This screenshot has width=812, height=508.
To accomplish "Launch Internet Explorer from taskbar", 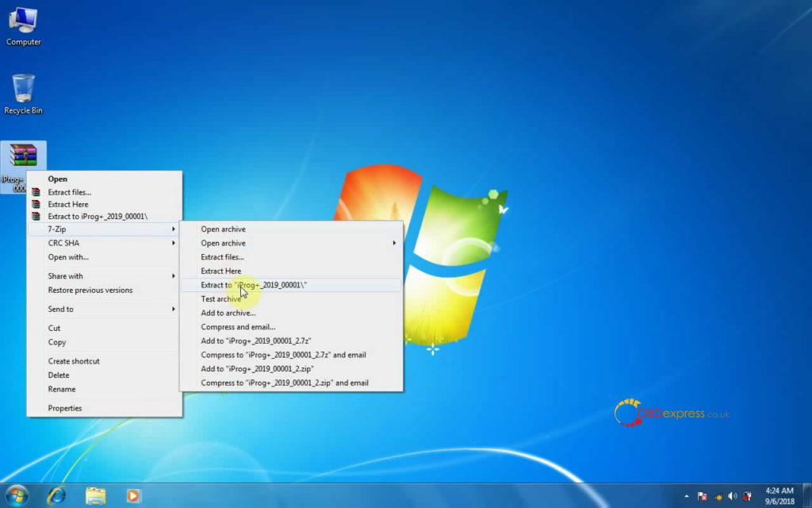I will point(56,496).
